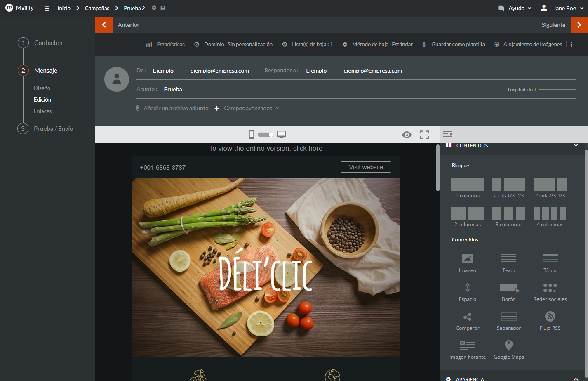588x381 pixels.
Task: Open the Diseño sub-step
Action: (42, 88)
